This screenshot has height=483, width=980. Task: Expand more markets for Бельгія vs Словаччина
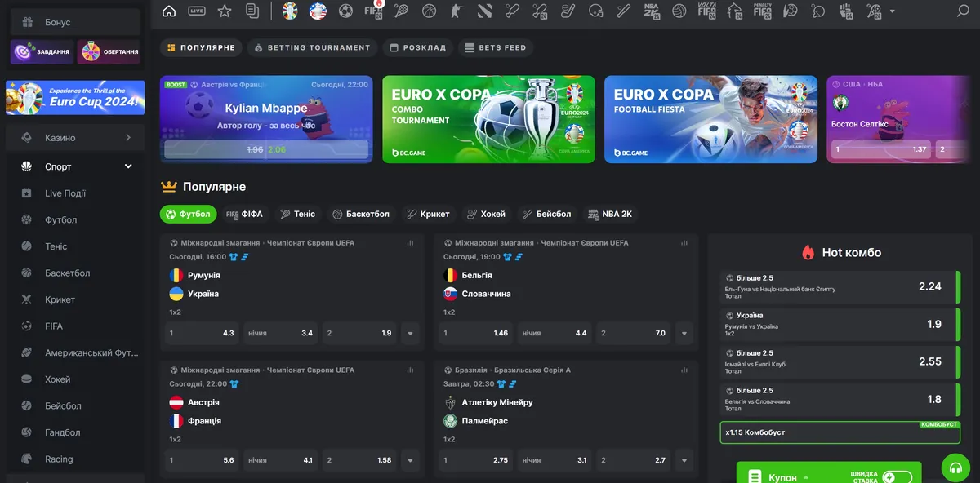(684, 333)
